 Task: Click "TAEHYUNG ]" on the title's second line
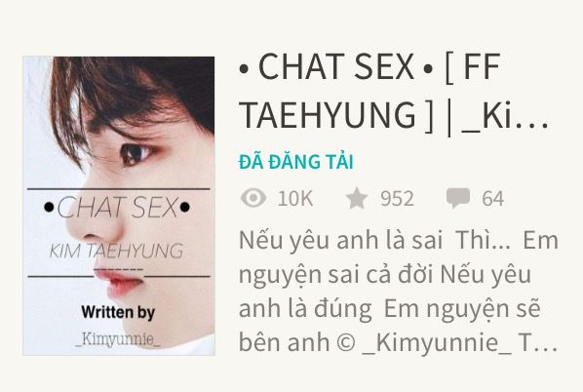[x=336, y=114]
